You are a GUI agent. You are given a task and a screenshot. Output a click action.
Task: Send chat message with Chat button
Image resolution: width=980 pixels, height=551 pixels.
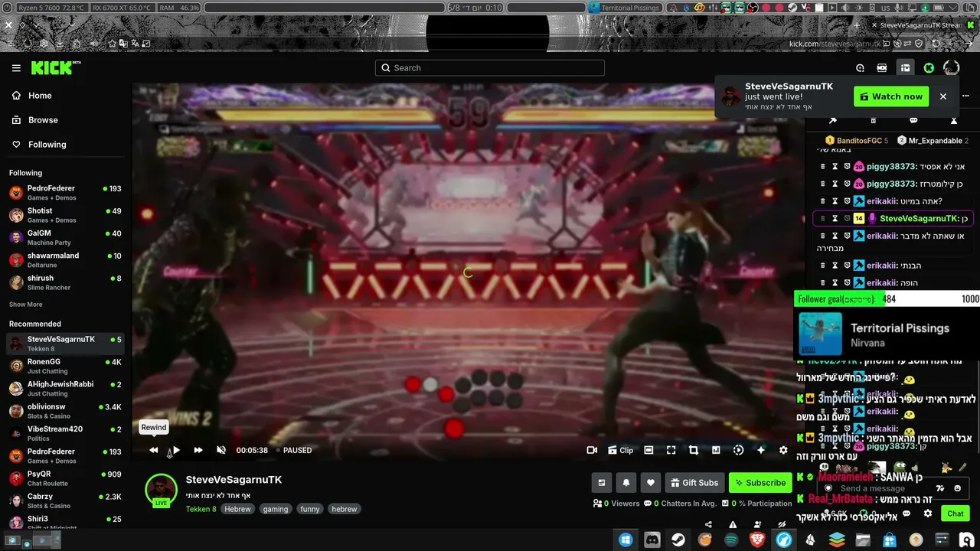[x=955, y=514]
